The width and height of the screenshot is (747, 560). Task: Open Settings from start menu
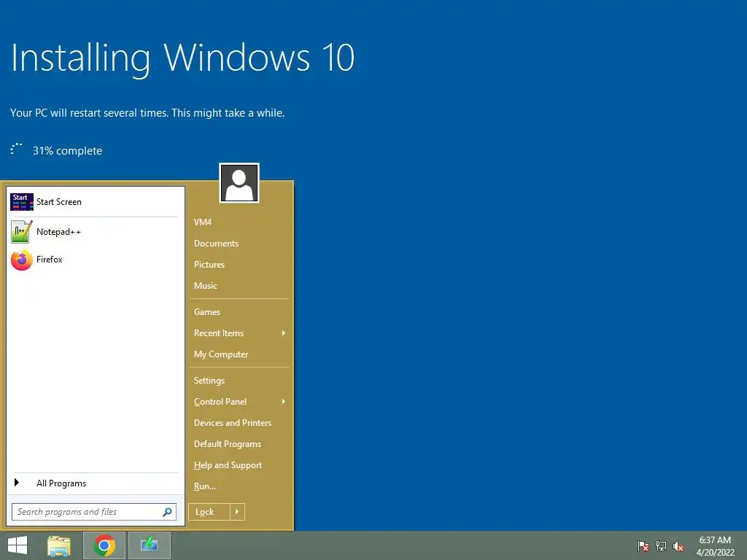[209, 381]
